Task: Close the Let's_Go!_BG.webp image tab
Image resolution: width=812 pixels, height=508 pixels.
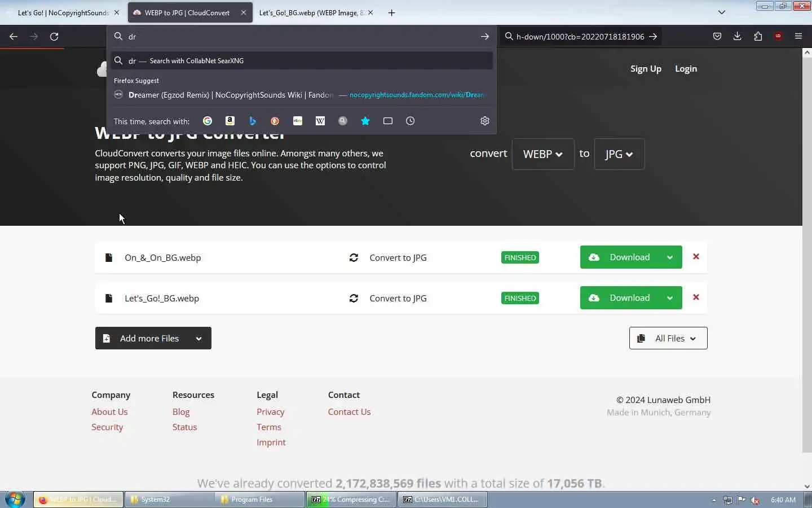Action: [370, 12]
